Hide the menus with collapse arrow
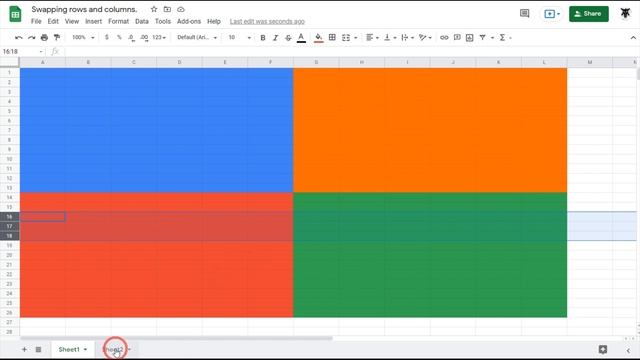The image size is (640, 360). click(x=633, y=38)
